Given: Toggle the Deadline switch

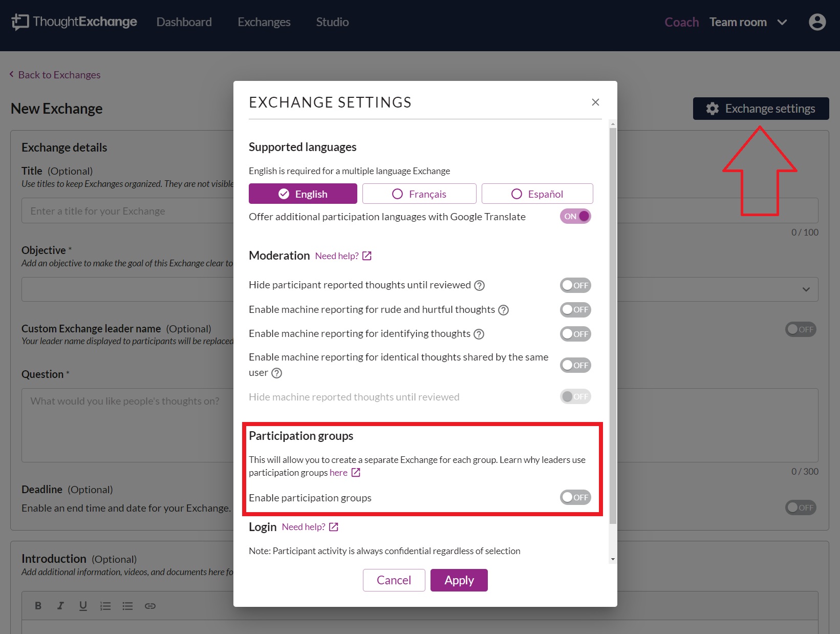Looking at the screenshot, I should coord(801,508).
